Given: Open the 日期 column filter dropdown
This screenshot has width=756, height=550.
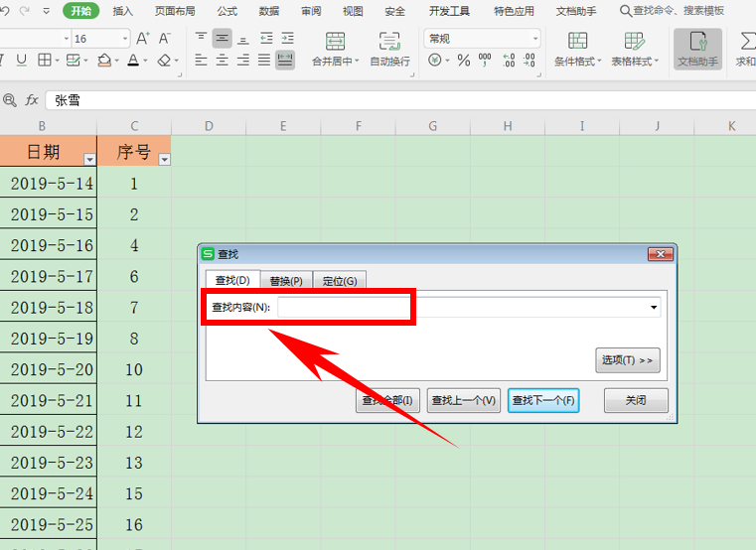Looking at the screenshot, I should 89,159.
